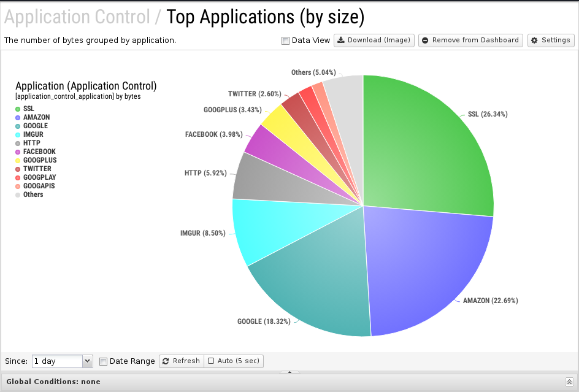Image resolution: width=579 pixels, height=392 pixels.
Task: Refresh the report
Action: coord(182,361)
